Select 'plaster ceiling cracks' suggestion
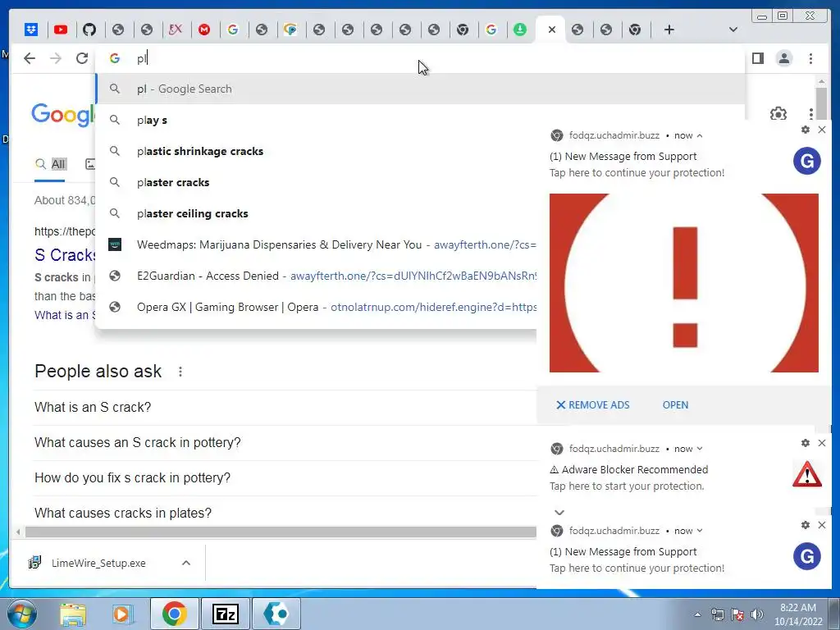This screenshot has height=630, width=840. click(x=316, y=213)
